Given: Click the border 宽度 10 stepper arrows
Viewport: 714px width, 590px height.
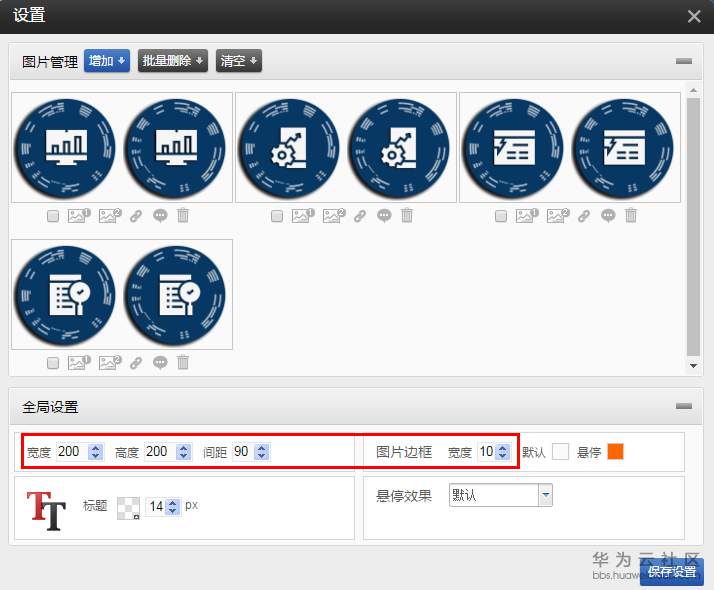Looking at the screenshot, I should coord(503,452).
